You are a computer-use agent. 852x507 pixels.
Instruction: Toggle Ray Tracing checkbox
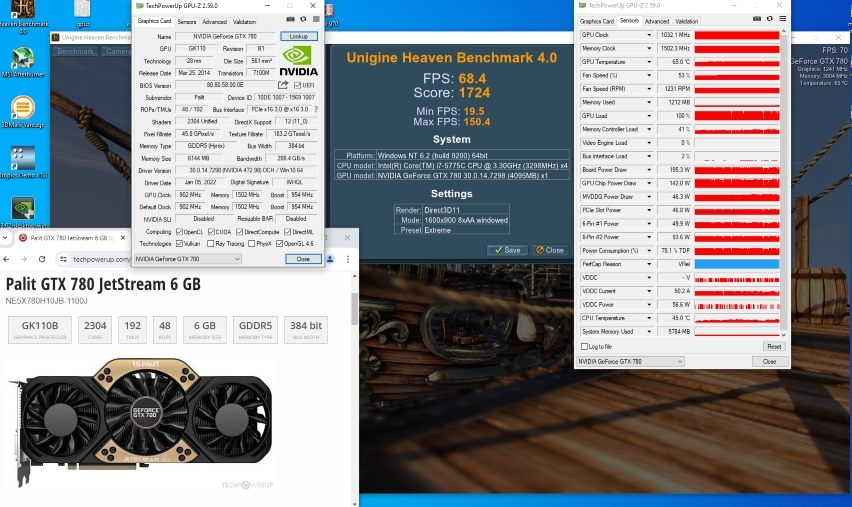click(211, 243)
